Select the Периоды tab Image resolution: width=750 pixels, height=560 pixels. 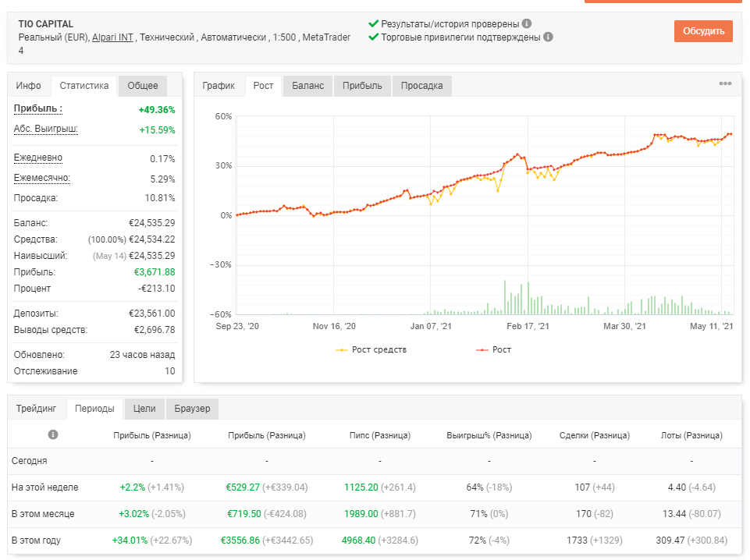[x=94, y=409]
